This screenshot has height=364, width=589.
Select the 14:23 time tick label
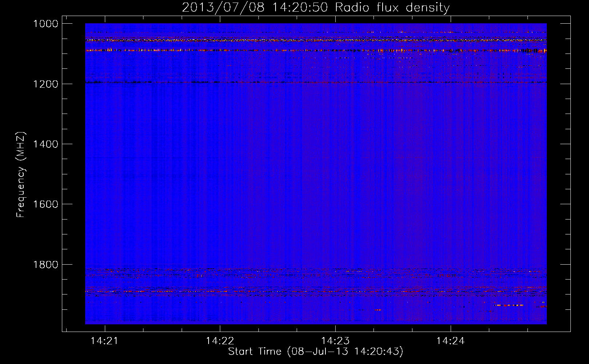coord(335,341)
